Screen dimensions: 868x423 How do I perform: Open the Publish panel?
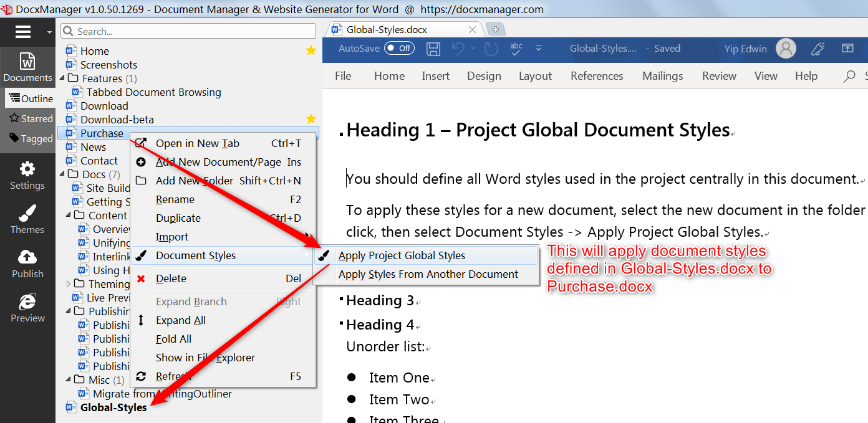click(x=27, y=265)
